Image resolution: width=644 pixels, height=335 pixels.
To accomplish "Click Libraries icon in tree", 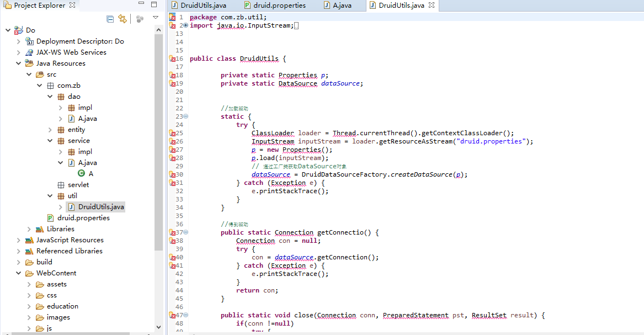I will point(40,229).
